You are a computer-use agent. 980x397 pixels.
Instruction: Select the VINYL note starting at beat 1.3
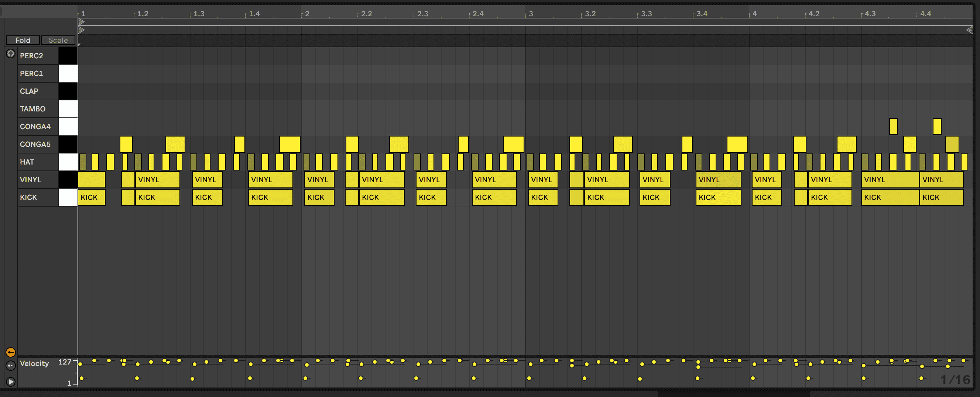pos(208,179)
